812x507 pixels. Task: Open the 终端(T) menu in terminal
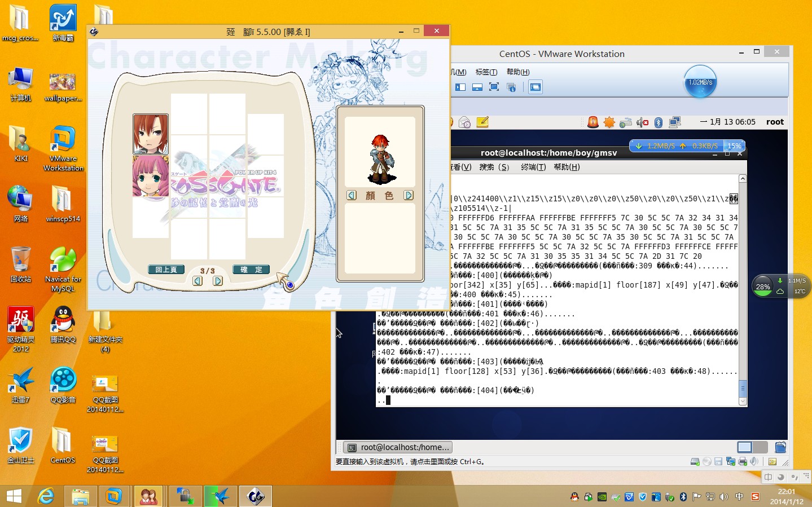533,167
